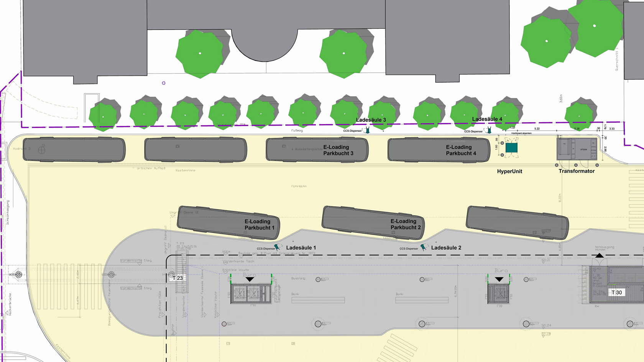Select the black entrance triangle at left Büro
644x362 pixels.
click(250, 279)
